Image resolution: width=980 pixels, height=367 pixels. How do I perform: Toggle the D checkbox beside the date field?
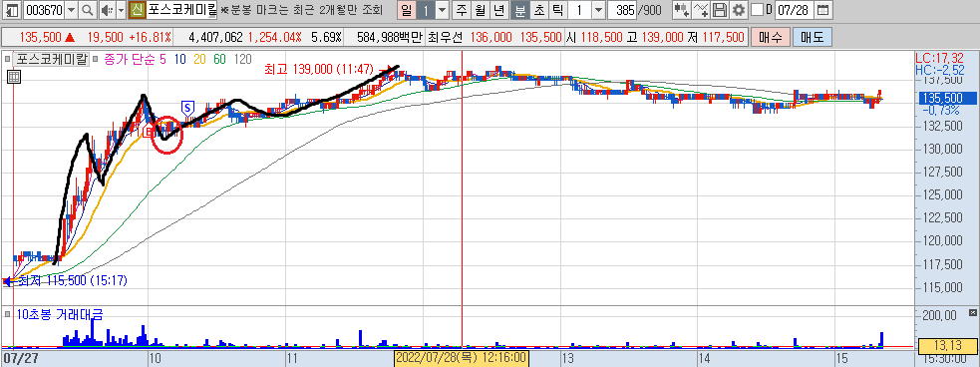[757, 10]
